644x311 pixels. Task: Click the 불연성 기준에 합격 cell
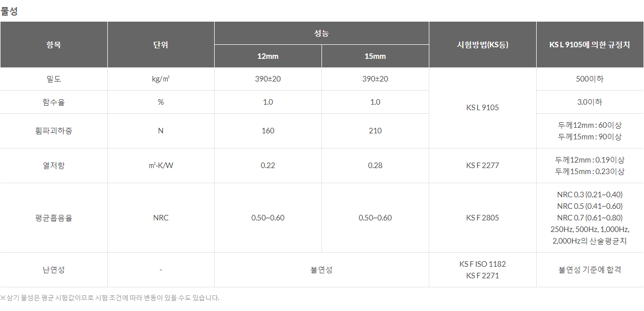(590, 270)
